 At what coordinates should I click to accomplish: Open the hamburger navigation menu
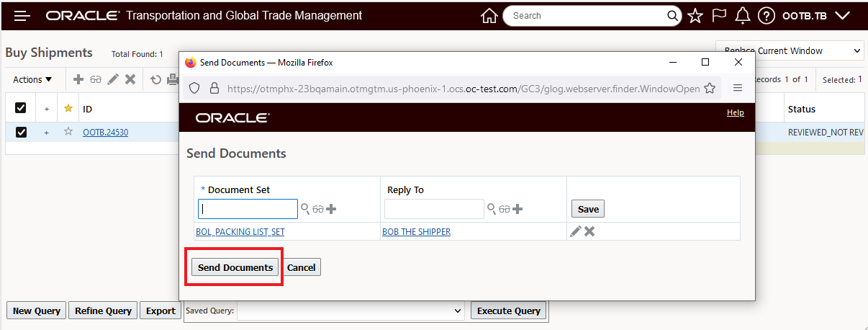[x=22, y=16]
